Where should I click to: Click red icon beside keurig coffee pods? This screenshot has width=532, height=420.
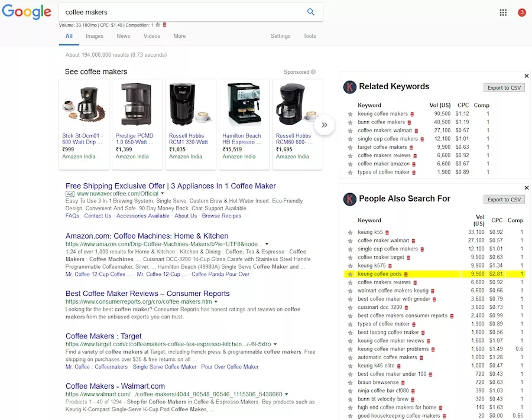tap(406, 274)
